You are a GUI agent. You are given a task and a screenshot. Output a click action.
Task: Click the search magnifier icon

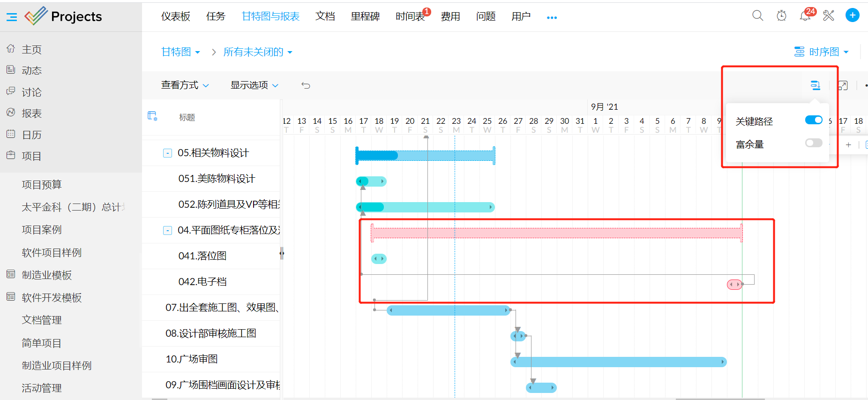coord(757,16)
